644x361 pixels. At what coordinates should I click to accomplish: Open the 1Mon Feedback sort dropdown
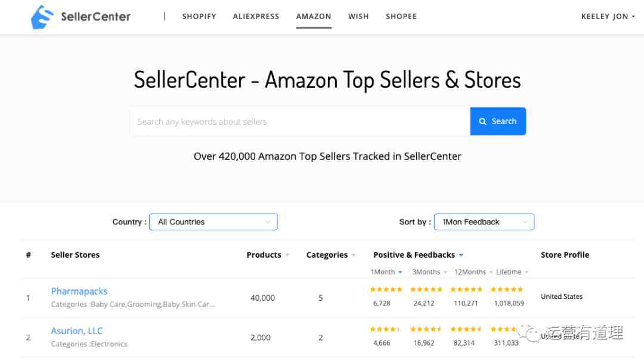[484, 222]
